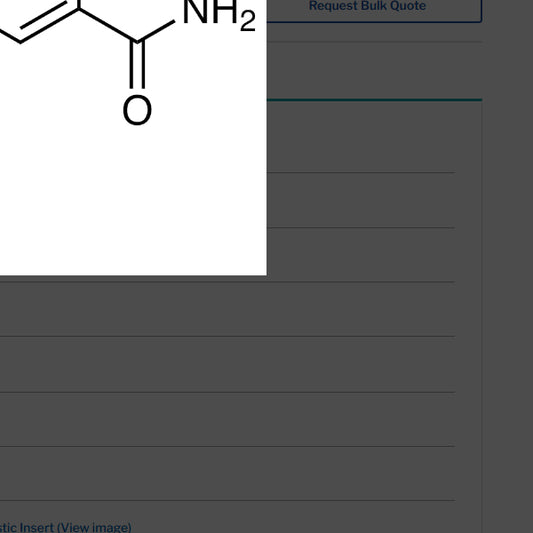Click the dark margin at far right edge
The image size is (533, 533).
click(508, 266)
